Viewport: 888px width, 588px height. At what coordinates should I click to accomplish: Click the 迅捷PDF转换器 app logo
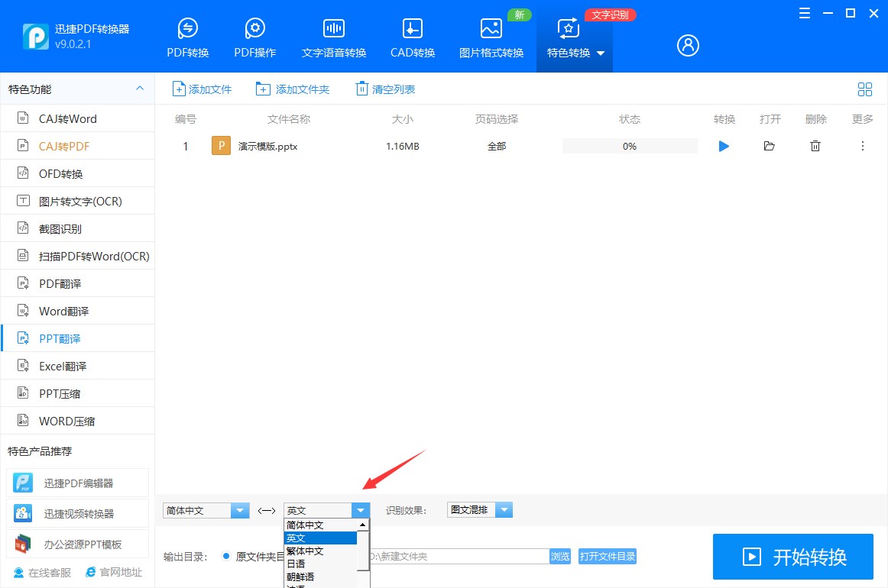pyautogui.click(x=36, y=36)
